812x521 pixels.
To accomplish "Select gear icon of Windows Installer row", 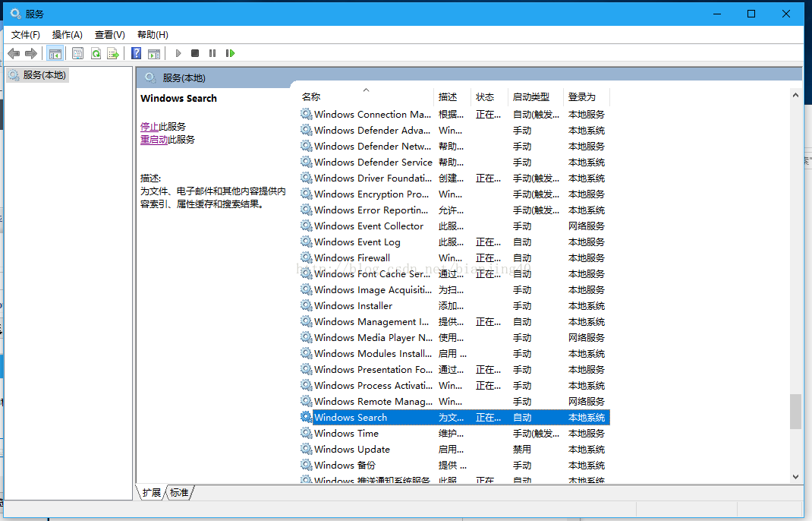I will pos(307,305).
